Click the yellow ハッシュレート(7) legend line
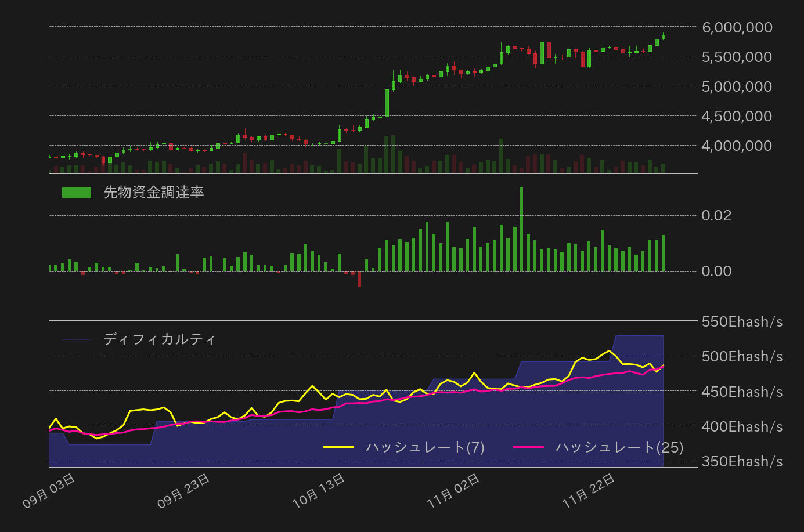The width and height of the screenshot is (804, 532). click(338, 447)
